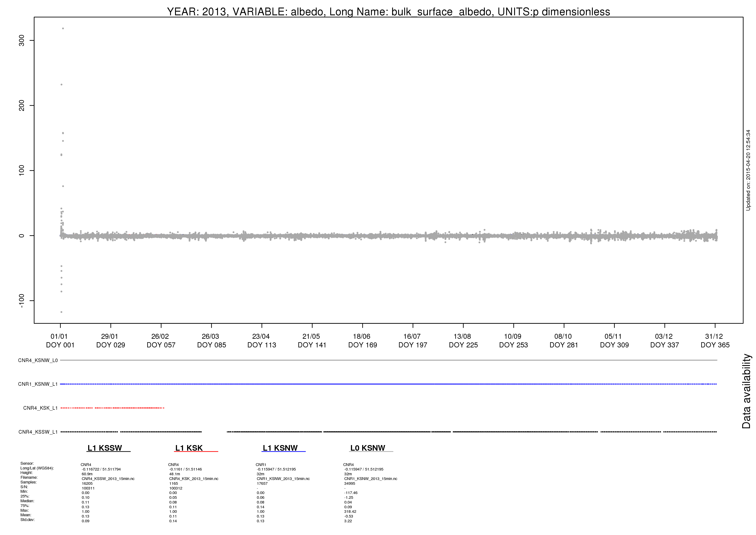The width and height of the screenshot is (756, 535).
Task: Click the Std.dev: row label
Action: tap(28, 520)
